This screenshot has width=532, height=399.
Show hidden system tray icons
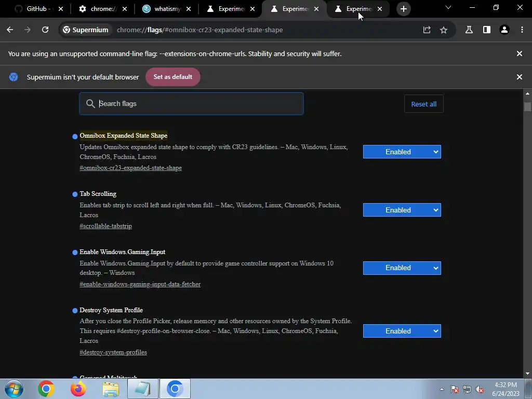click(x=442, y=389)
